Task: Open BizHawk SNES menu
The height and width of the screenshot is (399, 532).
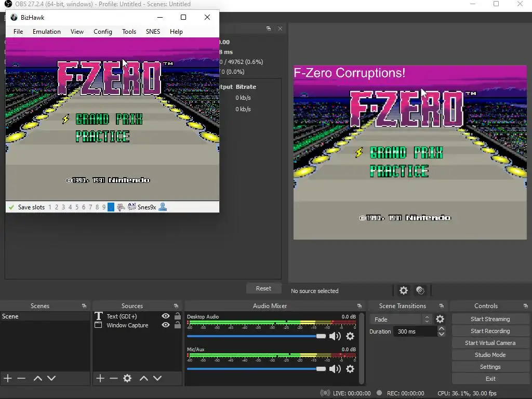Action: [153, 32]
